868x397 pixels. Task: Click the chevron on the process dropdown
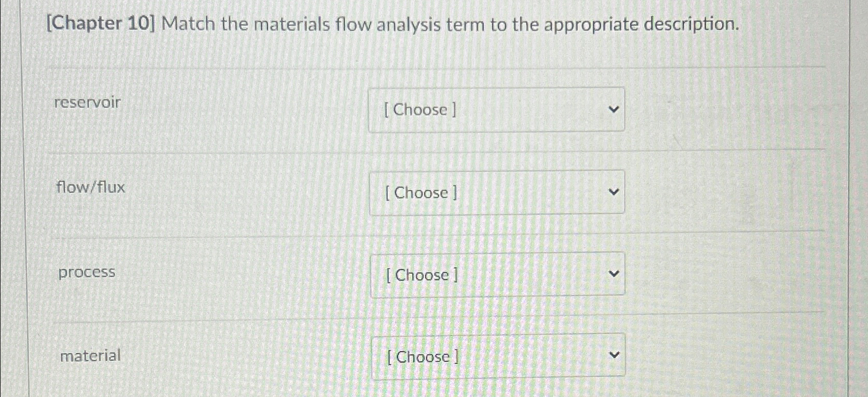614,273
